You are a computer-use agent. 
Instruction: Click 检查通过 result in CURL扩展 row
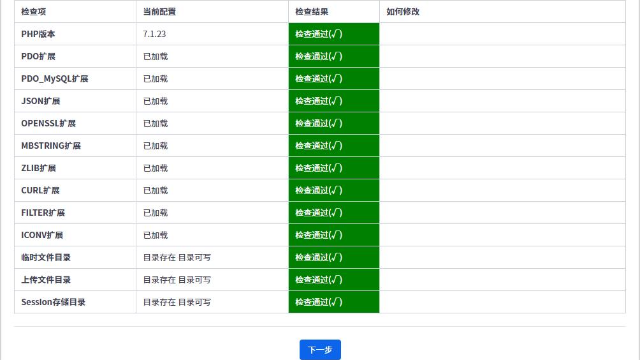point(319,190)
